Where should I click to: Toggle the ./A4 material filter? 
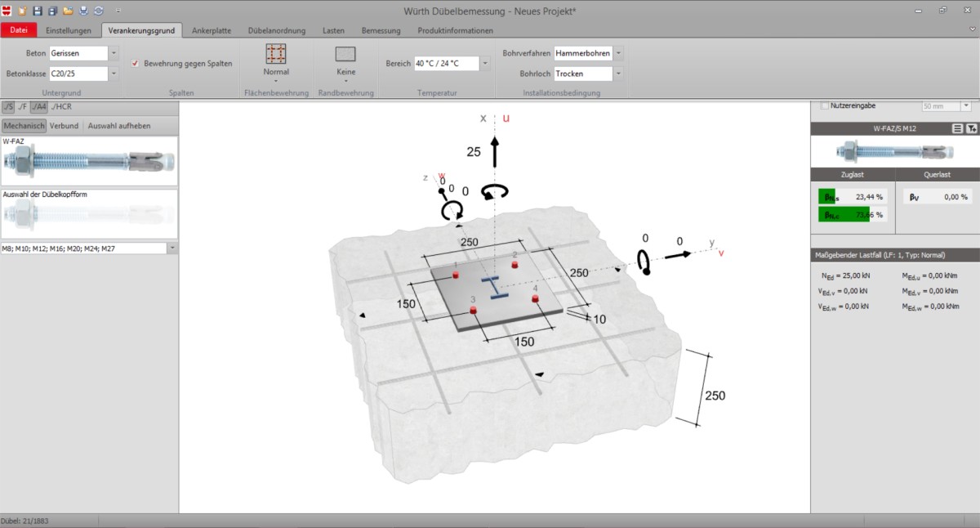[x=38, y=106]
